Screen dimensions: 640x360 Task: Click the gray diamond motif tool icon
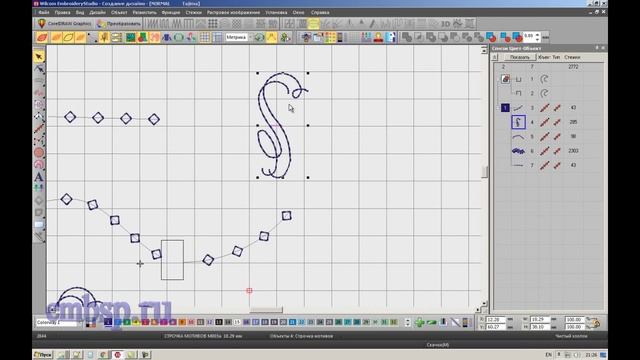pos(39,200)
